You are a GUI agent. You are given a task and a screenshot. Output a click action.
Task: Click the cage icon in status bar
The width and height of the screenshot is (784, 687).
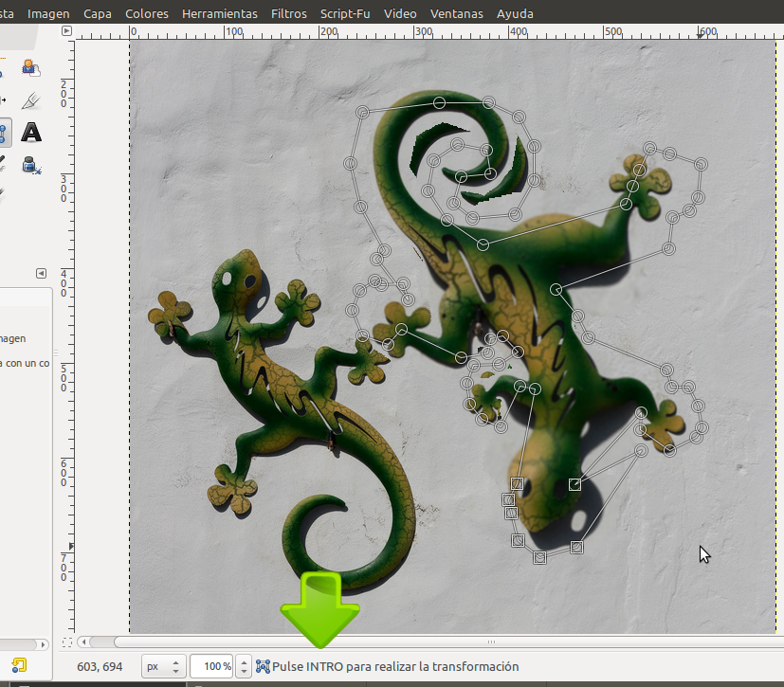coord(263,666)
